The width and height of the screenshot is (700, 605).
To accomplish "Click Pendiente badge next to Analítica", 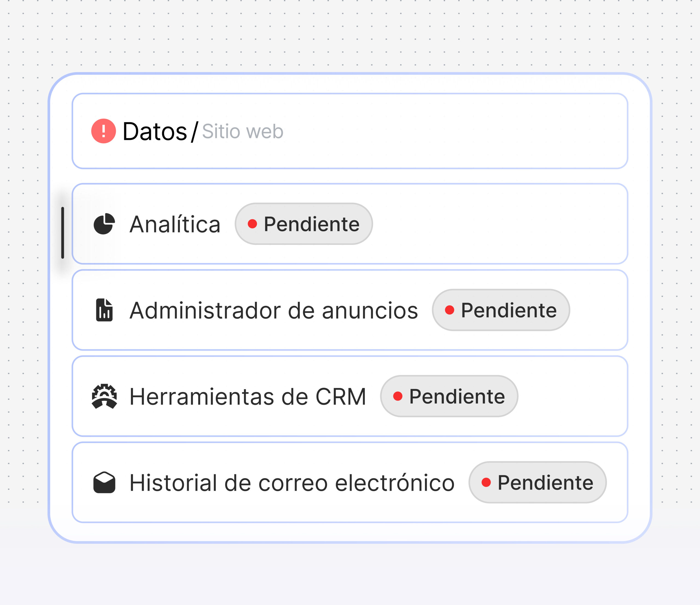I will coord(304,224).
